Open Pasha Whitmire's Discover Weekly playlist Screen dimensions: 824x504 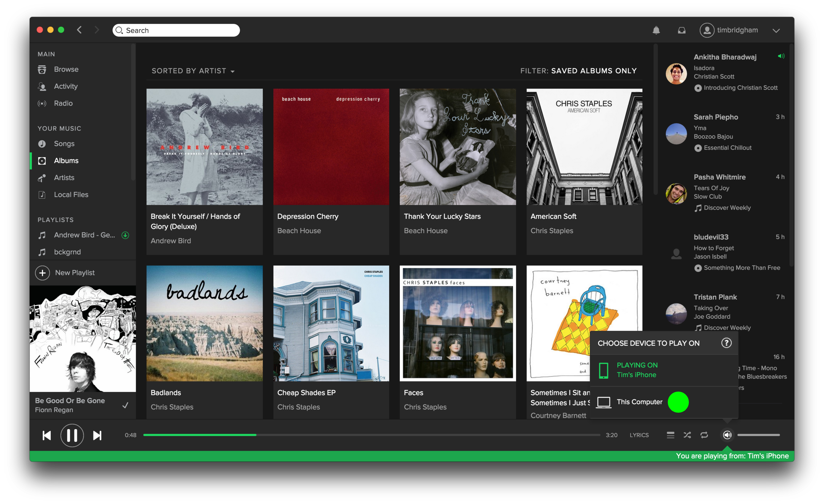point(727,208)
